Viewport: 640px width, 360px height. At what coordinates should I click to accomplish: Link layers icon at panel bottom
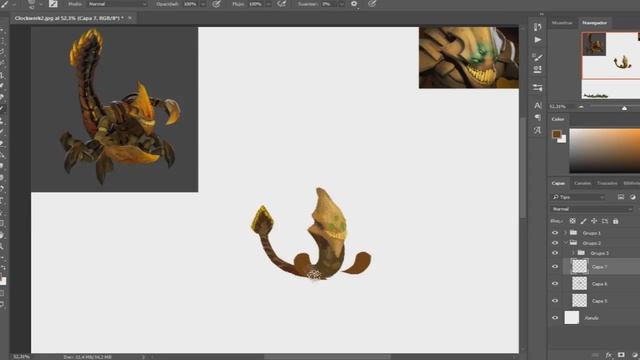click(x=596, y=355)
